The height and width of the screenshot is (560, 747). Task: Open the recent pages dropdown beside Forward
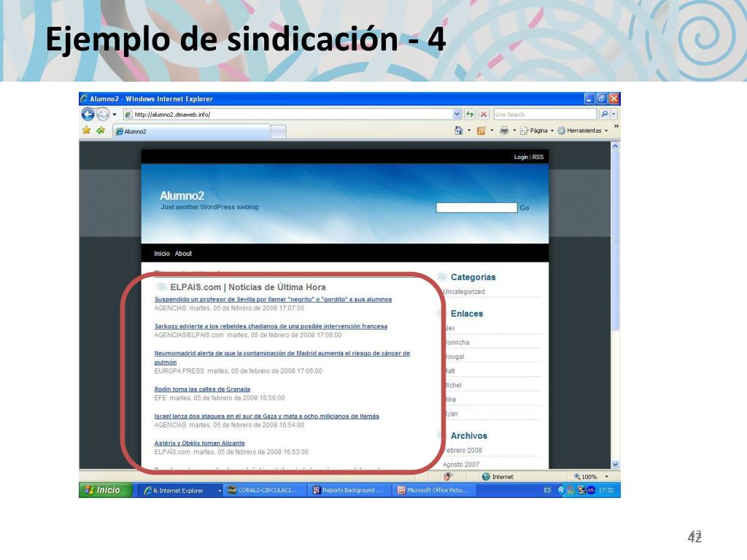point(115,114)
